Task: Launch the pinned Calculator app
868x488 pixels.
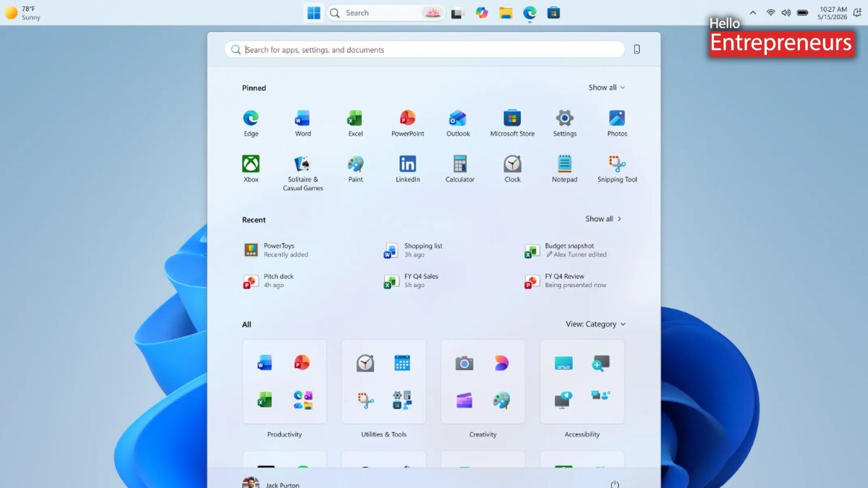Action: pos(460,168)
